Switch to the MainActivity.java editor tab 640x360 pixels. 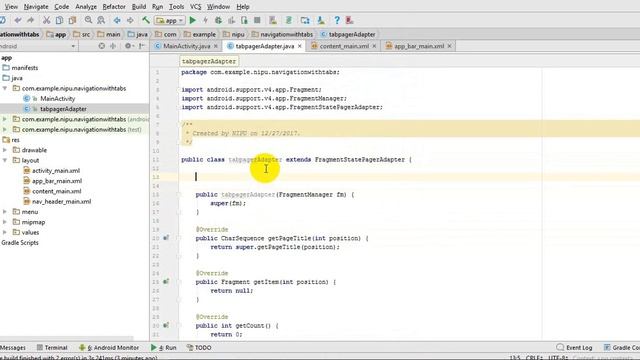tap(187, 46)
